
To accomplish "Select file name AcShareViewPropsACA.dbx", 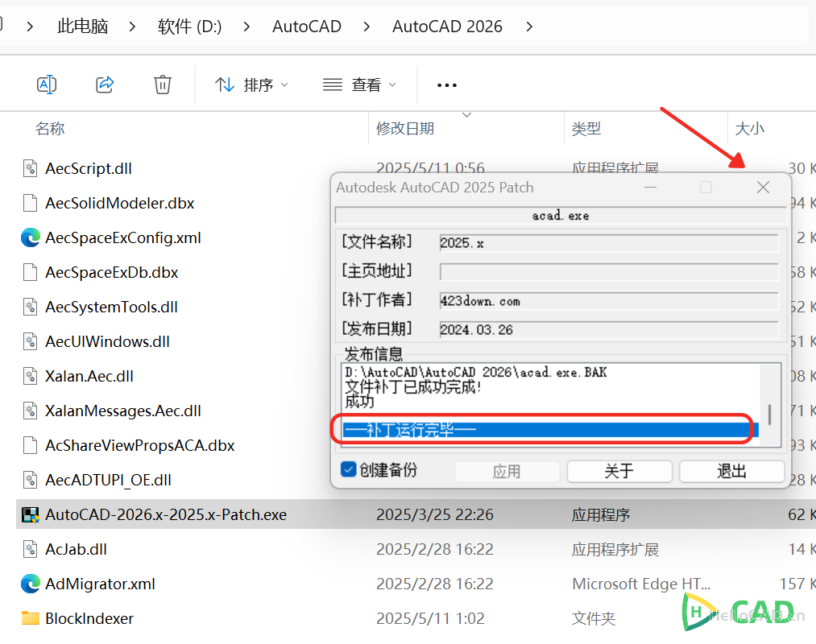I will click(x=139, y=445).
